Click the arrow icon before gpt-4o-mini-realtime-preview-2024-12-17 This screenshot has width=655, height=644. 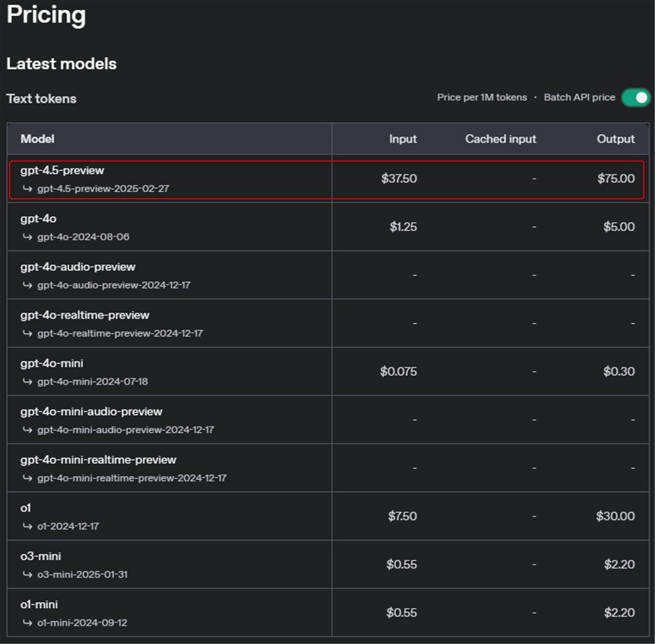[x=27, y=478]
